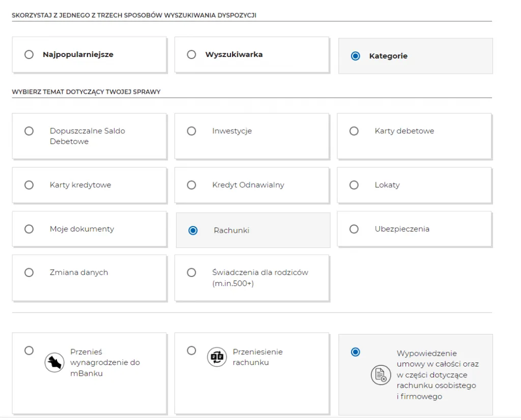
Task: Pick the Karty debetowe topic
Action: pyautogui.click(x=354, y=131)
